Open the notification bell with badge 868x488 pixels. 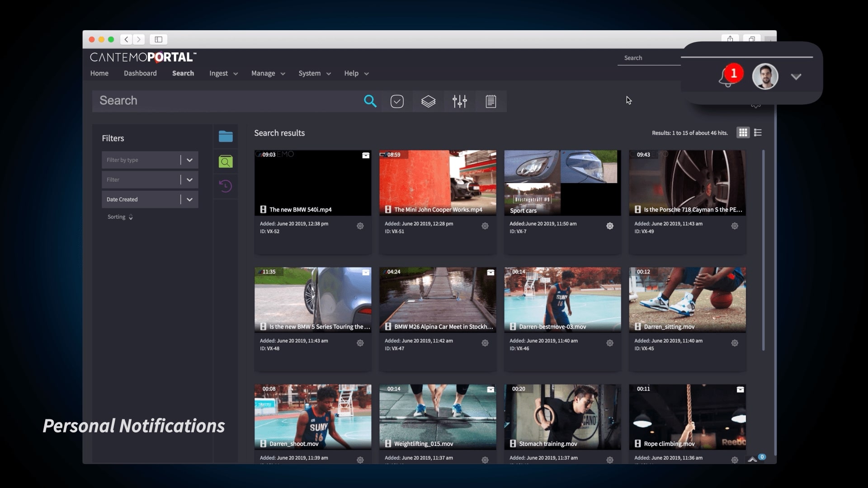coord(728,77)
